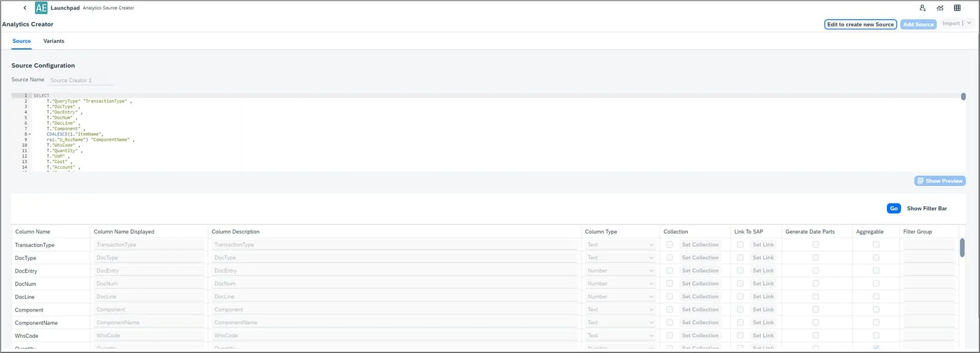This screenshot has height=353, width=980.
Task: Open the grid apps icon
Action: 957,8
